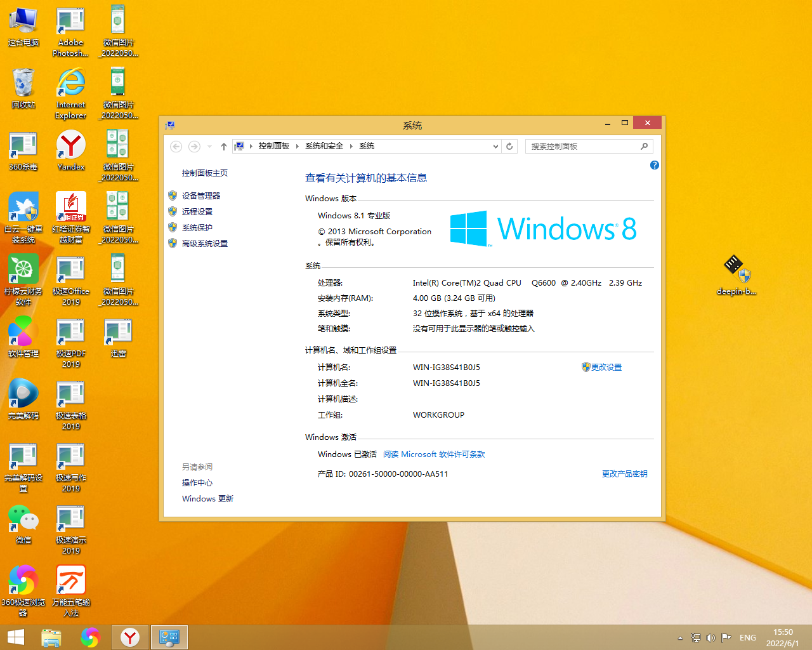Click the refresh button in address bar
This screenshot has height=650, width=812.
point(509,146)
